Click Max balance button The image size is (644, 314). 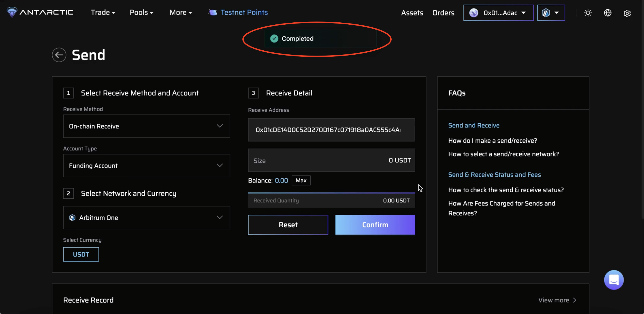(x=301, y=180)
